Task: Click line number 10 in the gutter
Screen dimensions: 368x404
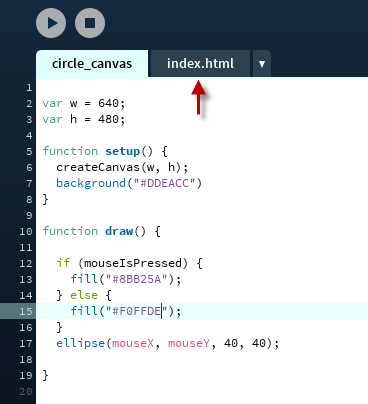Action: [x=26, y=231]
